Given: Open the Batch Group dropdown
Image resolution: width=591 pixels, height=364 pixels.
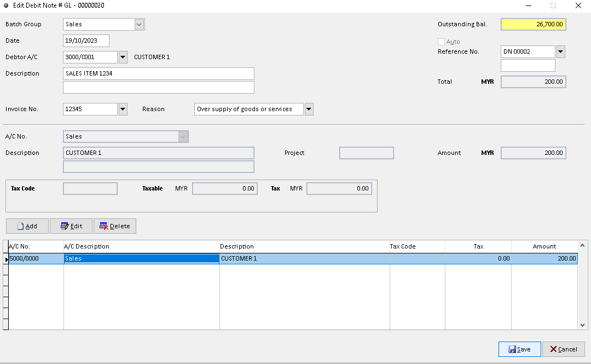Looking at the screenshot, I should [139, 25].
